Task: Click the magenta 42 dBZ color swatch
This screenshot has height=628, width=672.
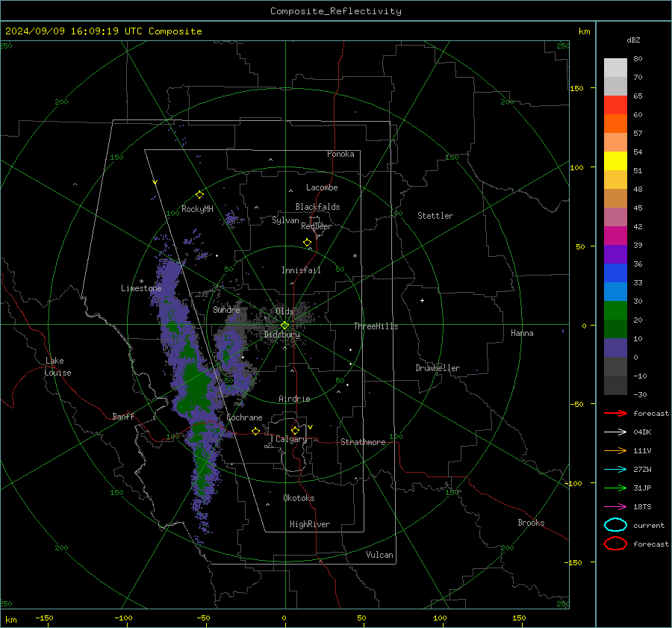Action: click(615, 235)
